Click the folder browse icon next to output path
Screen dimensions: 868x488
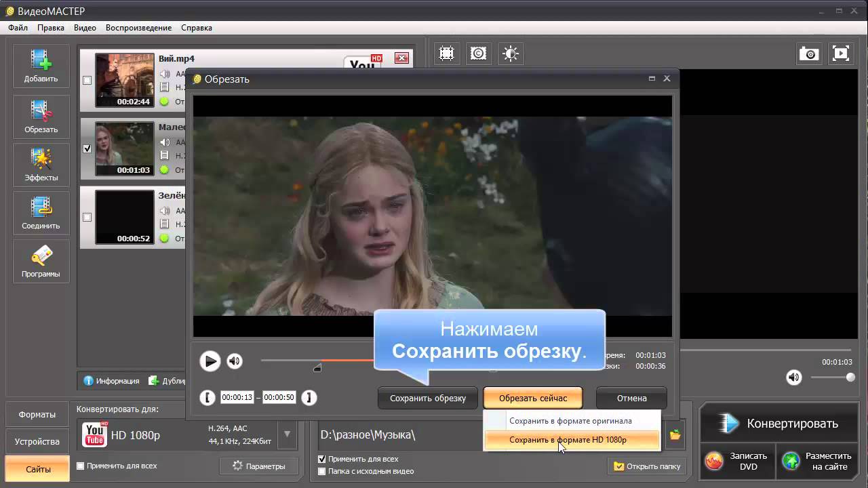pyautogui.click(x=675, y=435)
